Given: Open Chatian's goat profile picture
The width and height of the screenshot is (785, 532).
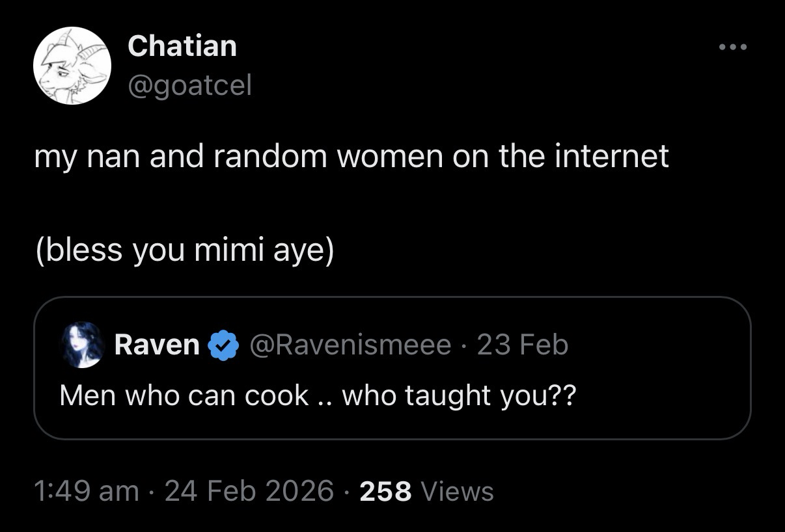Looking at the screenshot, I should tap(72, 66).
